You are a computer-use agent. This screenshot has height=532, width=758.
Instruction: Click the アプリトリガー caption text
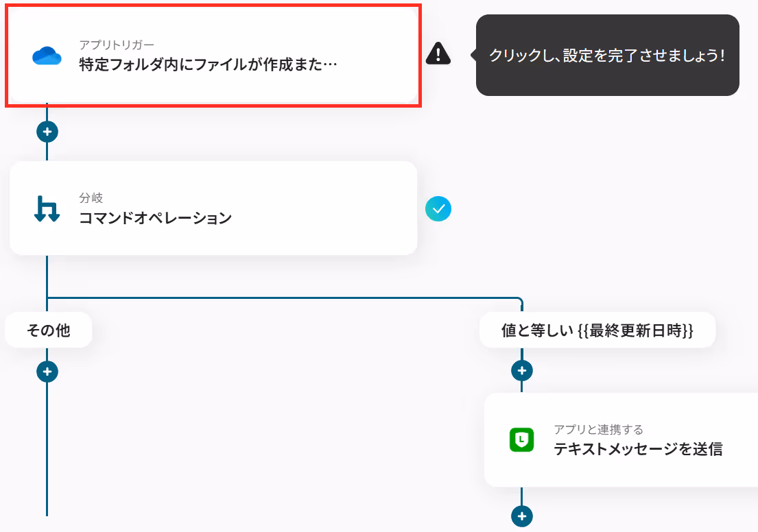[x=117, y=45]
